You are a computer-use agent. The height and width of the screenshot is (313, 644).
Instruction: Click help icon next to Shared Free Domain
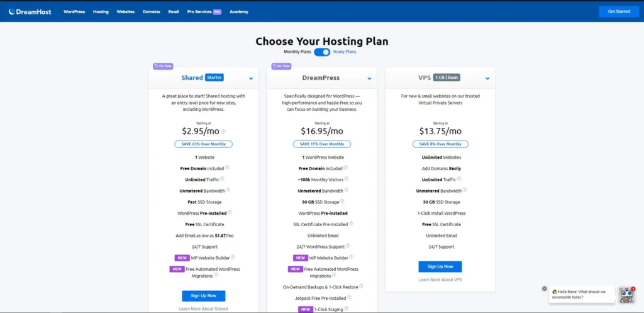[x=227, y=168]
